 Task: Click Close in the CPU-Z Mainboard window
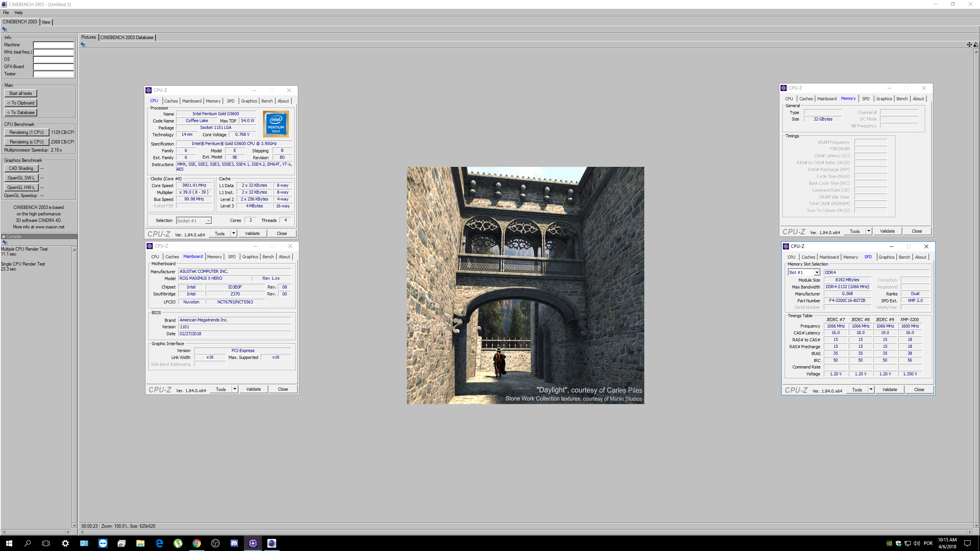tap(283, 389)
